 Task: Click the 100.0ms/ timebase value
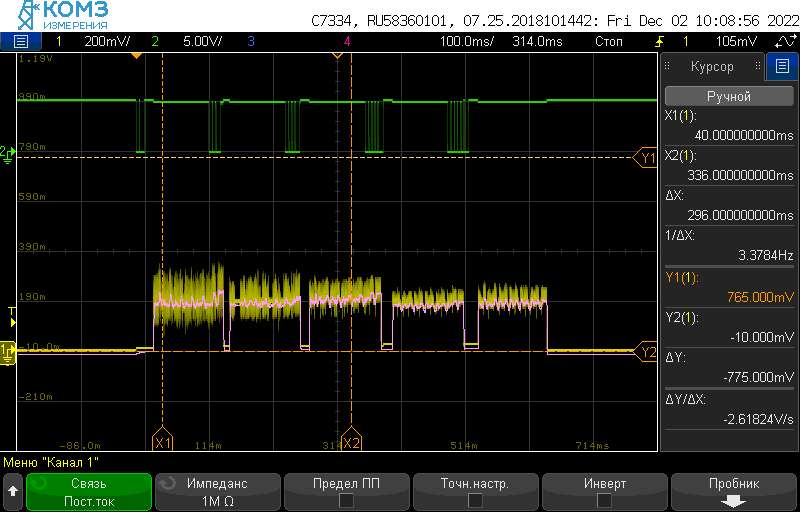pyautogui.click(x=466, y=41)
